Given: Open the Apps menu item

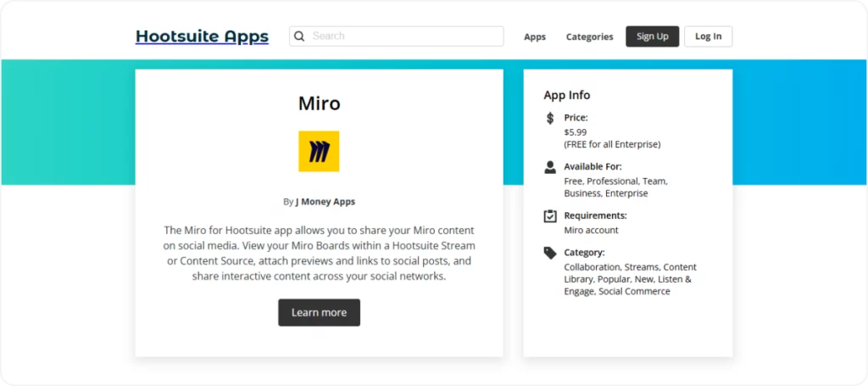Looking at the screenshot, I should pyautogui.click(x=535, y=36).
